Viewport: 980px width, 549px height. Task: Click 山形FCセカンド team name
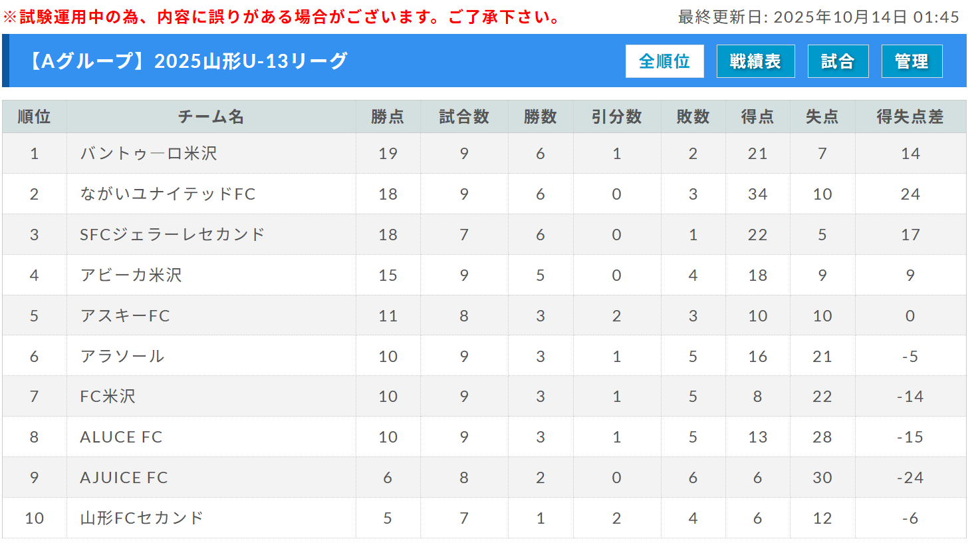click(x=142, y=518)
